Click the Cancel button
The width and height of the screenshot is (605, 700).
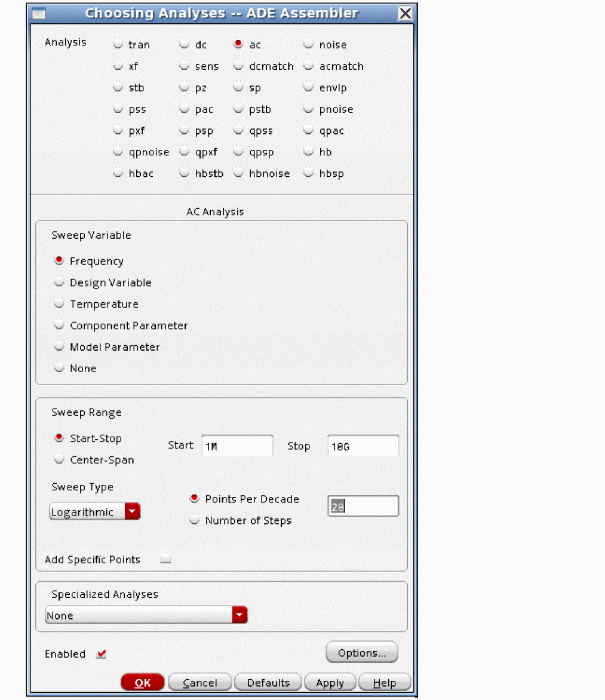200,683
